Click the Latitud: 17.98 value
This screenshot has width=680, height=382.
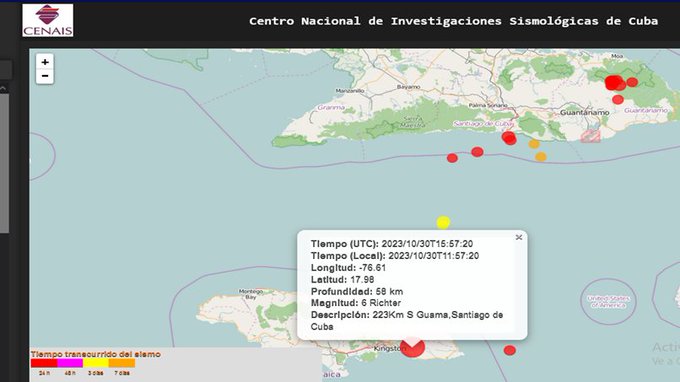click(x=343, y=280)
